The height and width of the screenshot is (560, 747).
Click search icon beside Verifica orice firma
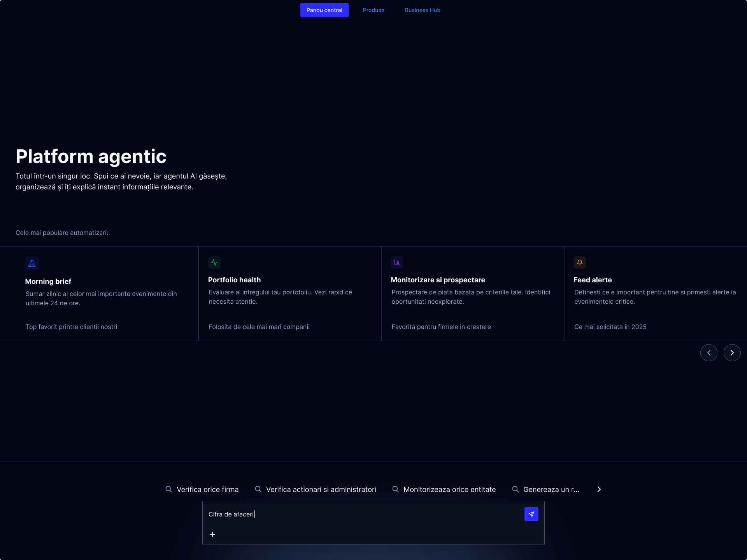169,489
